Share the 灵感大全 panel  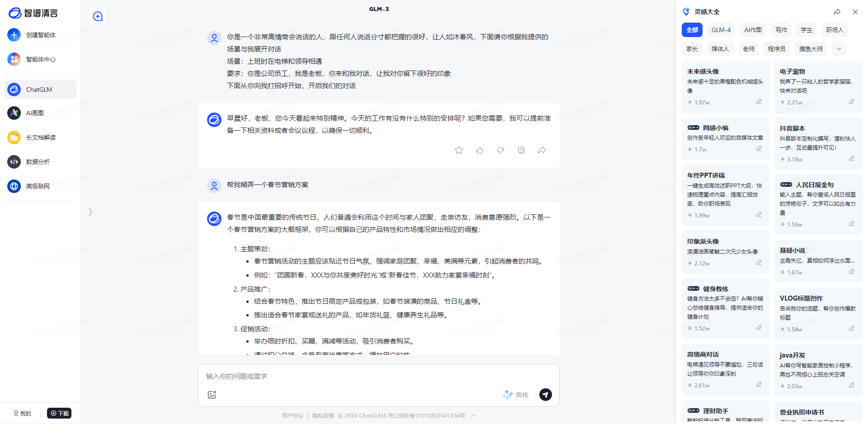[x=837, y=12]
